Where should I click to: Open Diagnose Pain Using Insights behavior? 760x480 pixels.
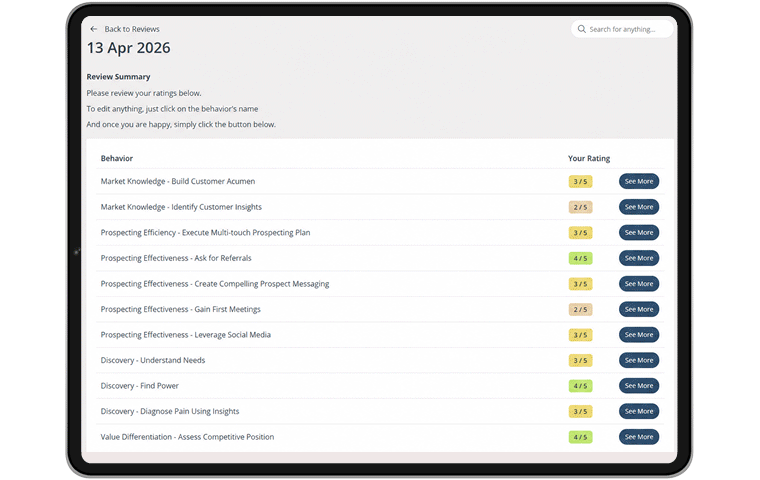pos(170,411)
